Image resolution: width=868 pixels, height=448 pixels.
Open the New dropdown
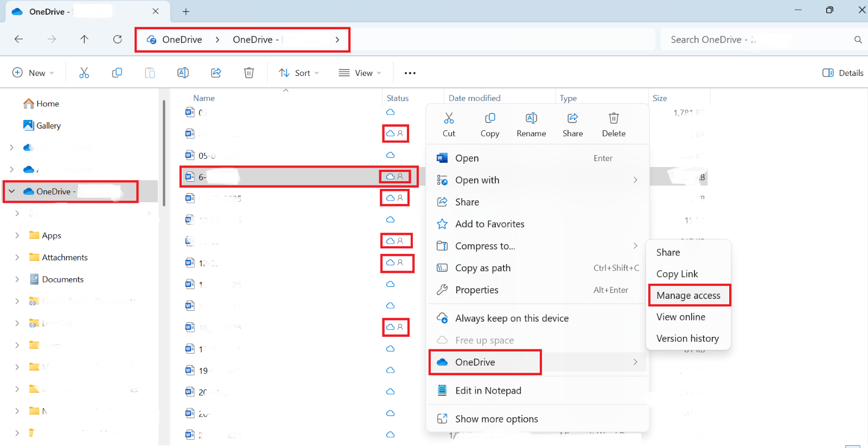click(x=33, y=73)
